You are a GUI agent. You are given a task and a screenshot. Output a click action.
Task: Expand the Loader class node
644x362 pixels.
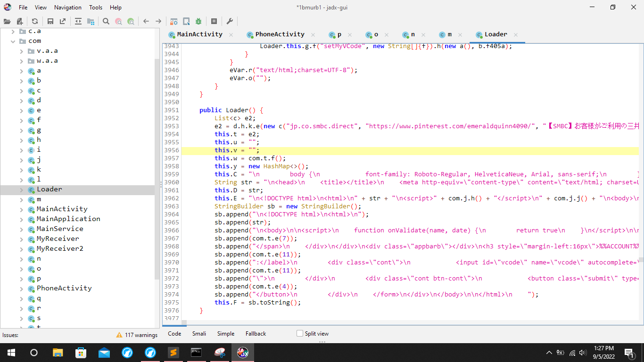point(22,189)
